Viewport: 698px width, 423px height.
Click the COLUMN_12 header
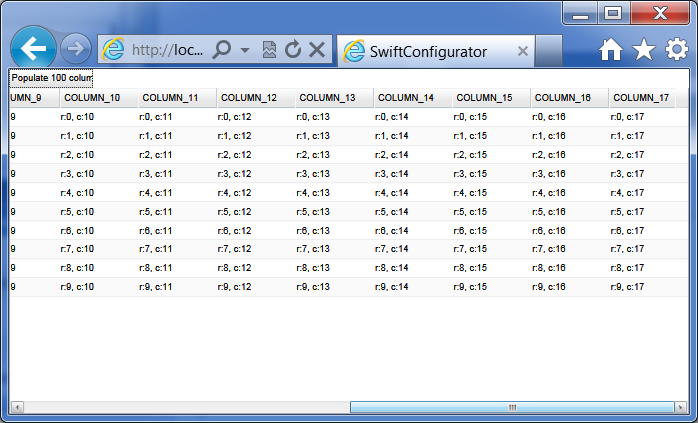[x=249, y=98]
